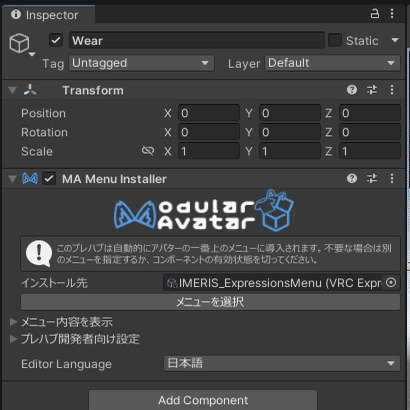The image size is (410, 410).
Task: Open the Inspector tab's three-dot menu
Action: tap(392, 14)
